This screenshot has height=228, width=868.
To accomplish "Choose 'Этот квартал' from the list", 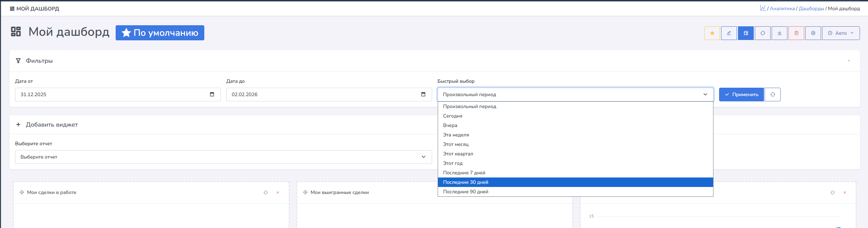I will pyautogui.click(x=458, y=154).
